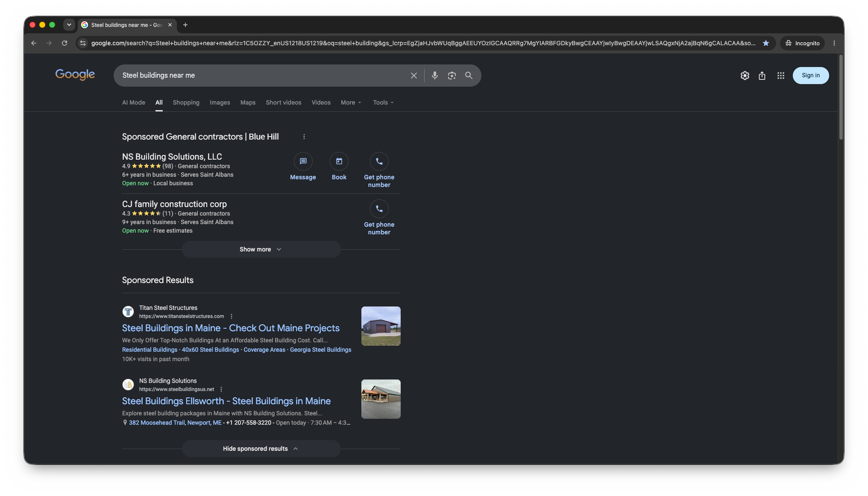This screenshot has width=868, height=496.
Task: Open the Videos tab
Action: click(x=321, y=102)
